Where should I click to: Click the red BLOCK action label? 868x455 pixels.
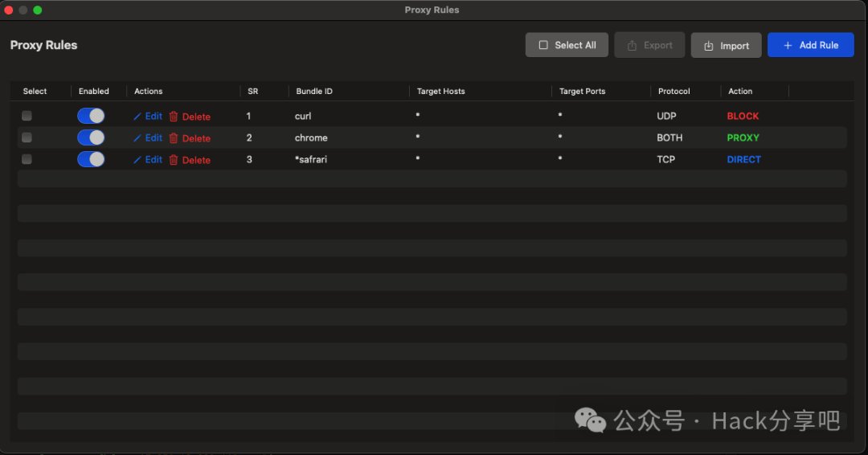point(743,117)
